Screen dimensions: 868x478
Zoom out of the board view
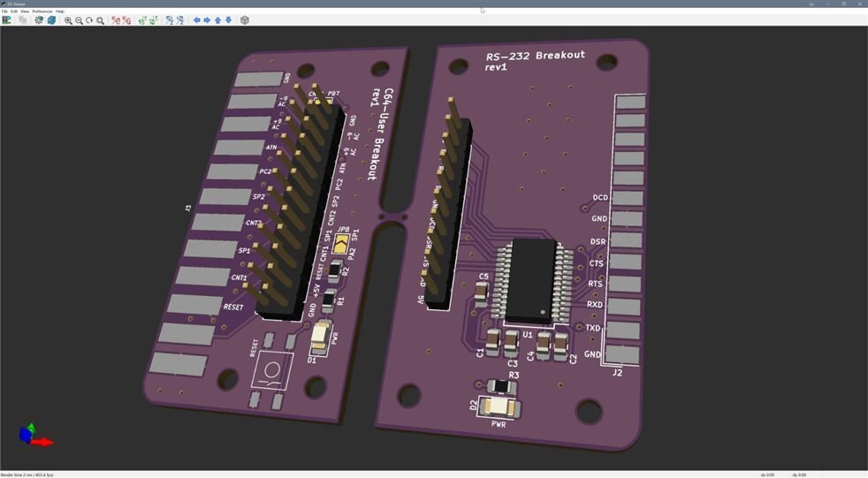click(79, 20)
